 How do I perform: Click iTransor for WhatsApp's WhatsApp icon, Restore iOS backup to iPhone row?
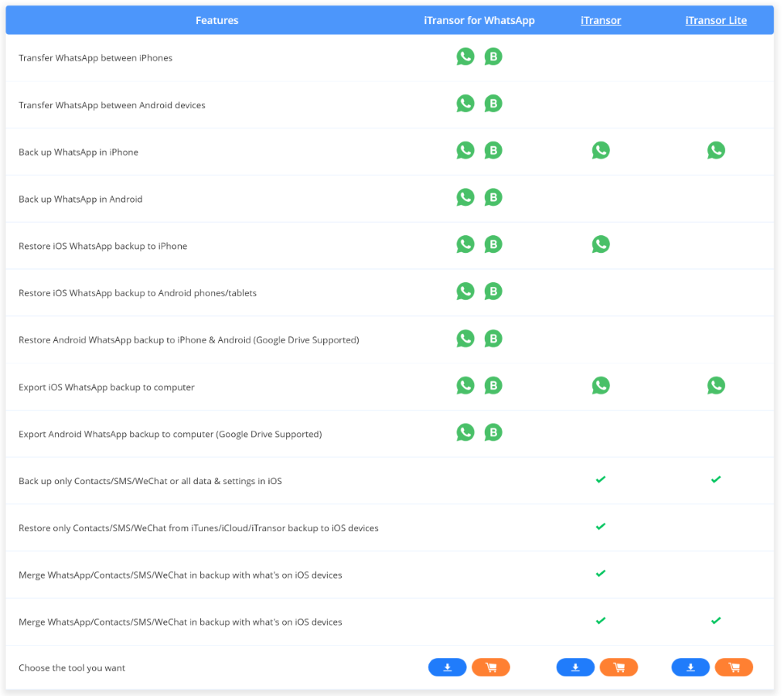tap(465, 244)
